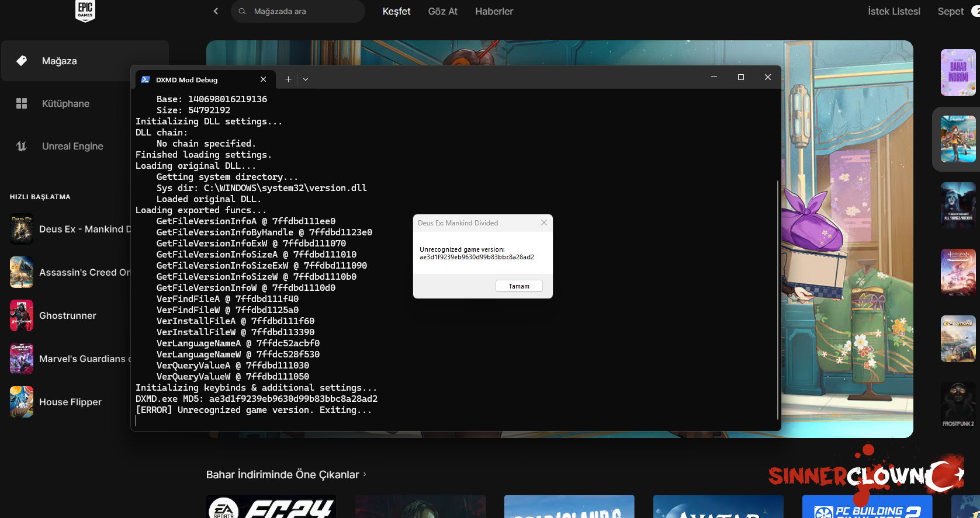This screenshot has width=980, height=518.
Task: Go back with the left arrow
Action: [x=216, y=11]
